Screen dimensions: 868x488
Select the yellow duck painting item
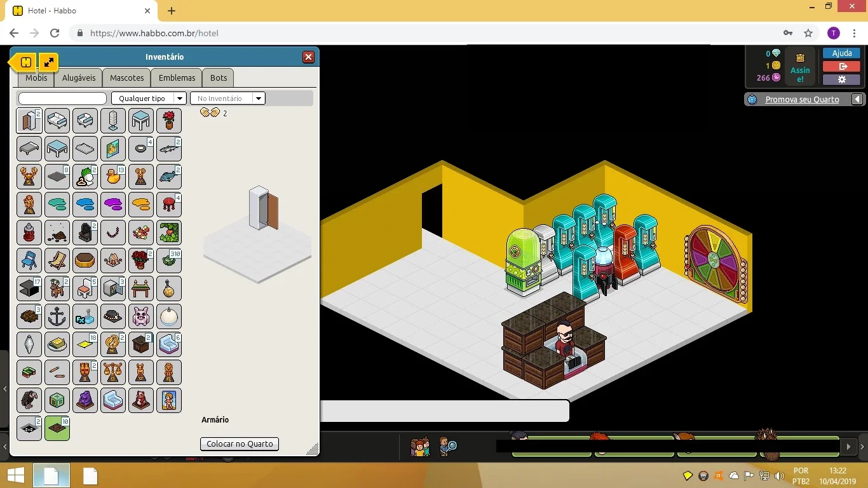click(x=113, y=149)
